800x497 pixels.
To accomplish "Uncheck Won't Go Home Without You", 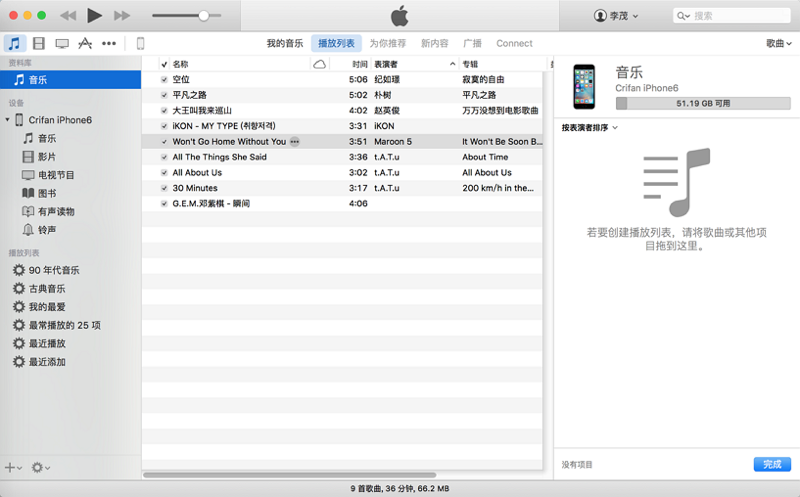I will pyautogui.click(x=164, y=142).
